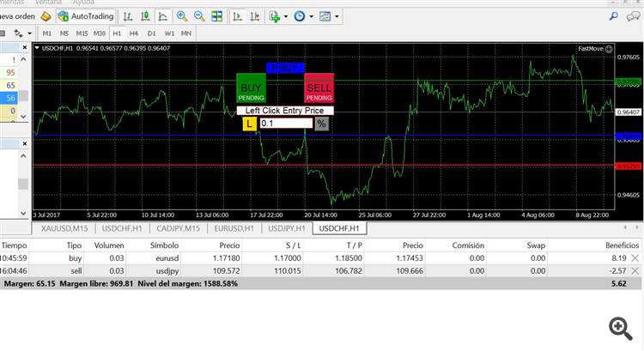The height and width of the screenshot is (351, 644).
Task: Select the 1.18500 take profit cell
Action: (349, 258)
